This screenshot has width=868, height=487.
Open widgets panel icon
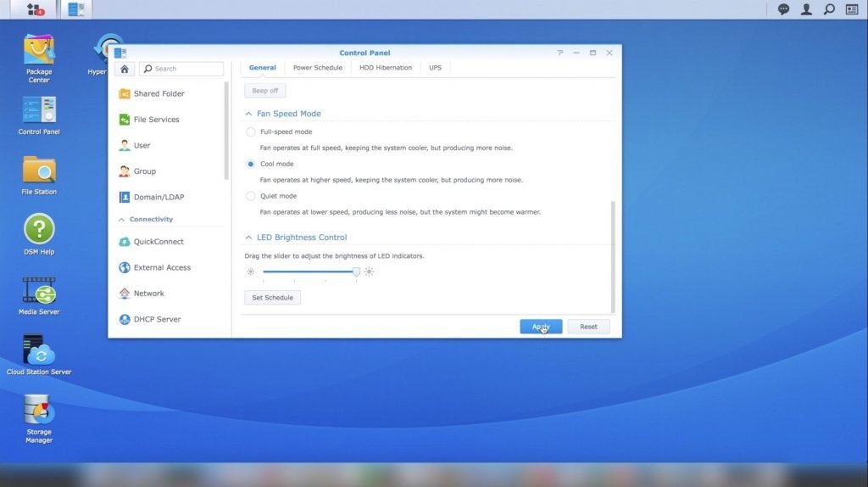(852, 9)
